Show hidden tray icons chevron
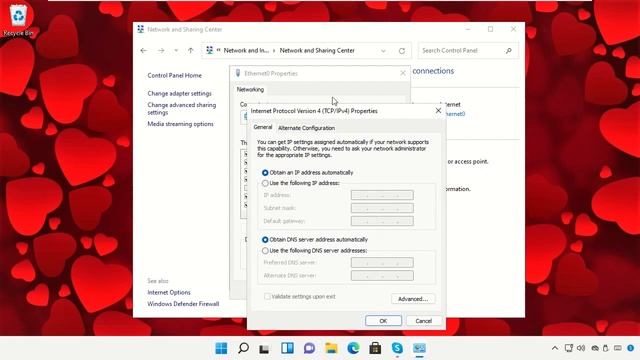640x360 pixels. pos(555,348)
